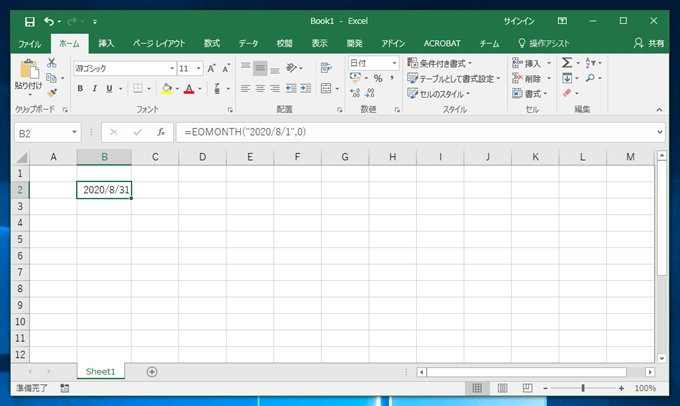
Task: Open 条件付き書式 dropdown
Action: click(x=440, y=63)
